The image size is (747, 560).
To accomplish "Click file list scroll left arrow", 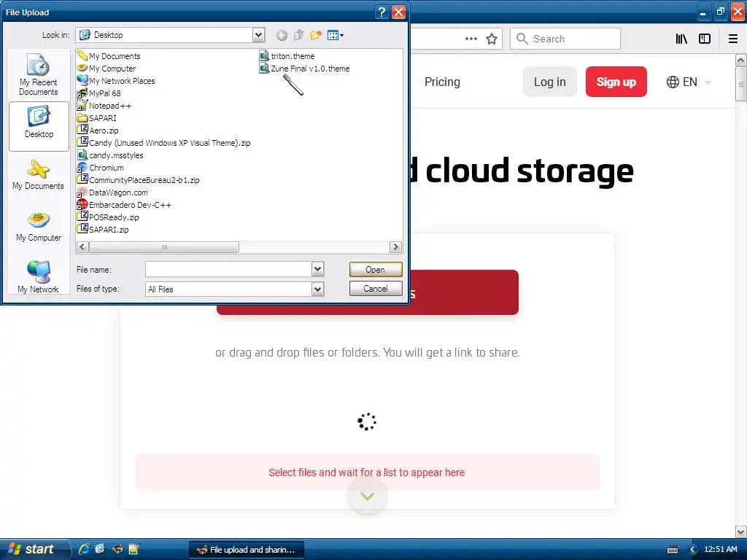I will coord(82,247).
